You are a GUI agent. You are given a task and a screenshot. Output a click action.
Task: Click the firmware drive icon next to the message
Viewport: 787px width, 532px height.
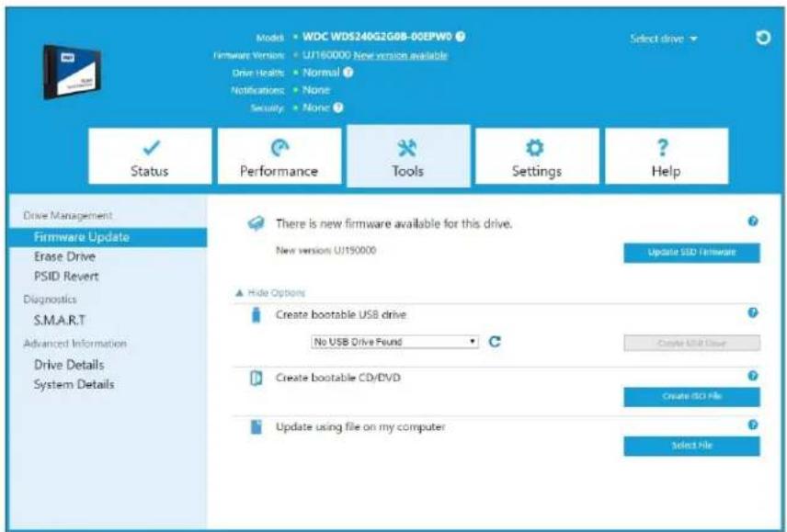256,223
